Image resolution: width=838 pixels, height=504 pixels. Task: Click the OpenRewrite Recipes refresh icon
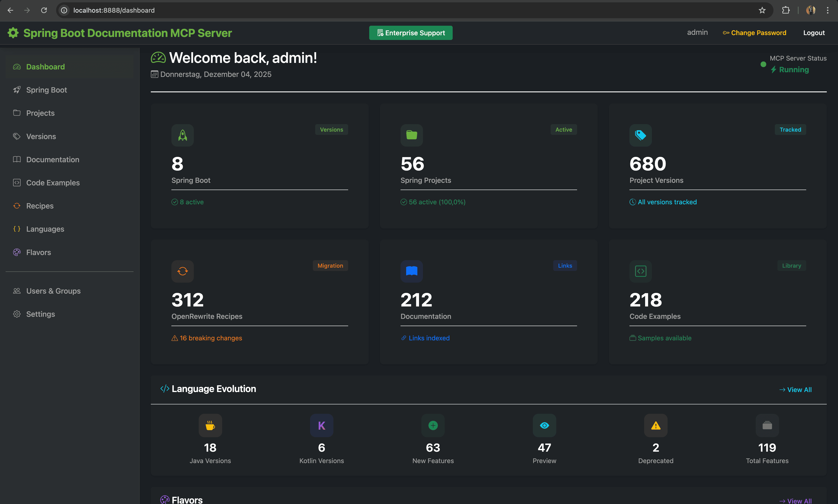pyautogui.click(x=182, y=271)
